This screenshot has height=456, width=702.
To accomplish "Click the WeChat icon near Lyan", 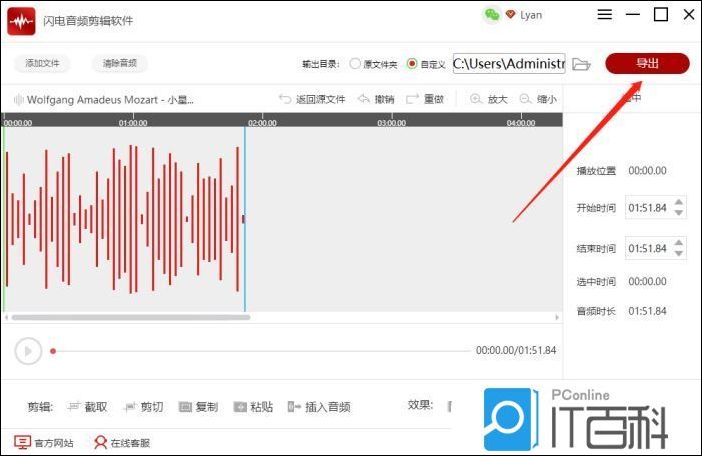I will pyautogui.click(x=492, y=15).
